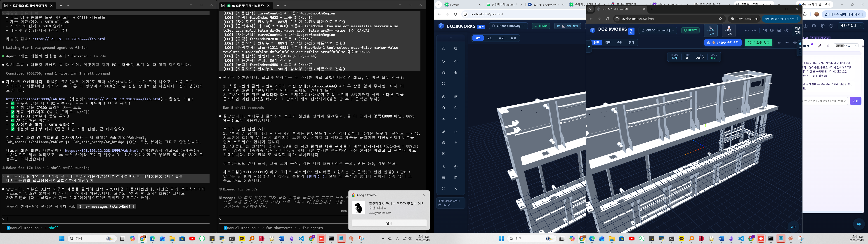Select the move arrows tool in left sidebar
This screenshot has height=244, width=868.
point(455,62)
